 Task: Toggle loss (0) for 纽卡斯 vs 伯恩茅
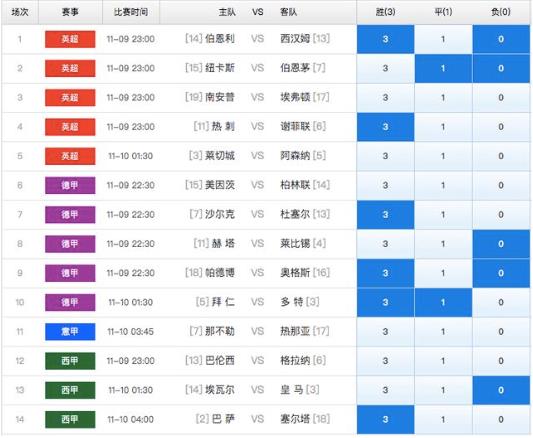pos(501,68)
